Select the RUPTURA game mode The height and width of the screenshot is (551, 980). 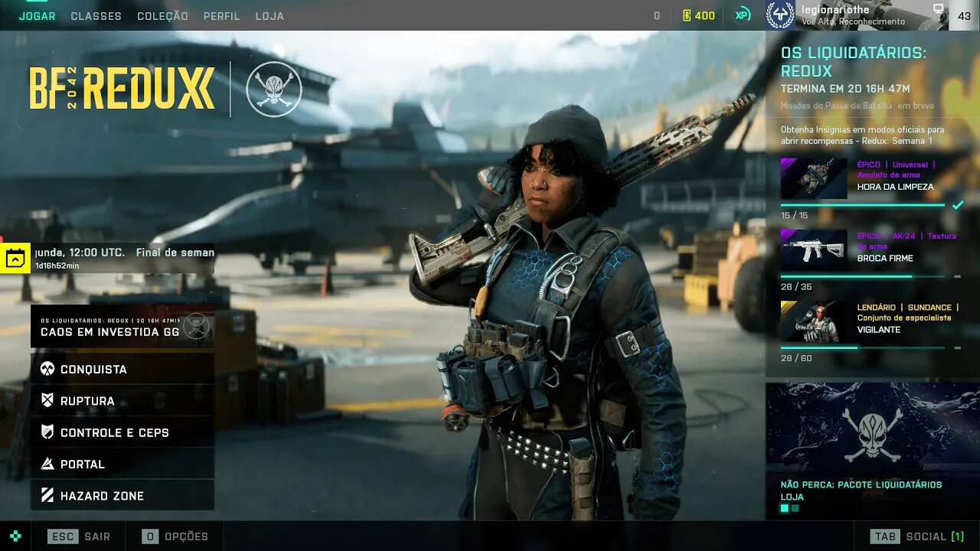(x=122, y=401)
